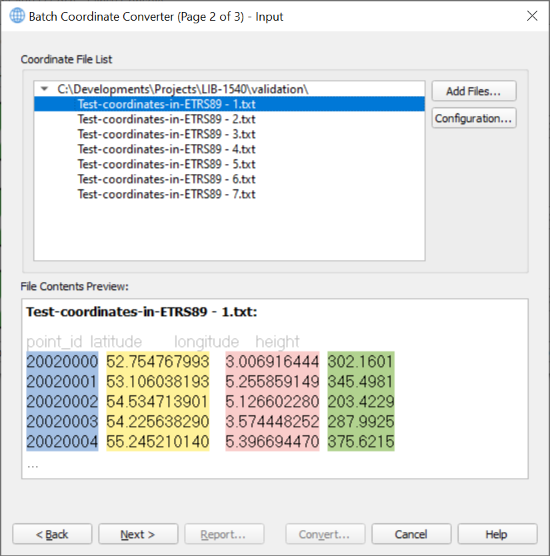Advance with the Next button
This screenshot has height=556, width=550.
138,534
